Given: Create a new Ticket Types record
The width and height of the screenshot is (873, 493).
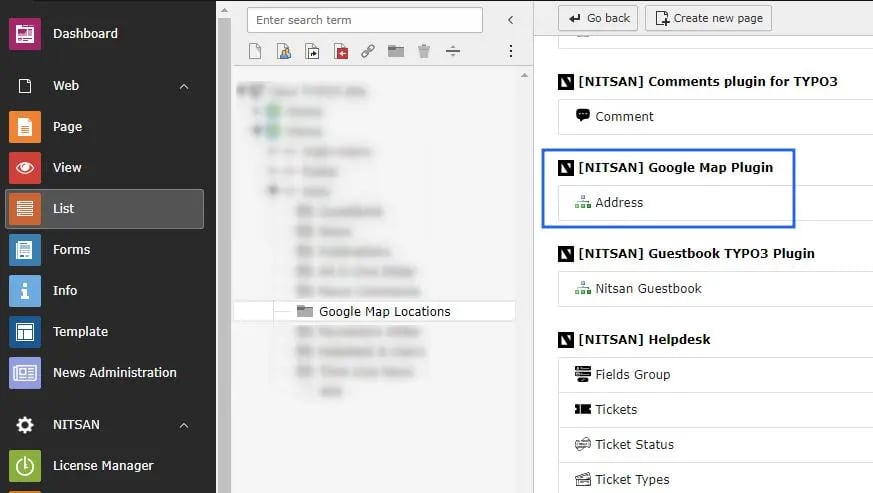Looking at the screenshot, I should click(632, 480).
